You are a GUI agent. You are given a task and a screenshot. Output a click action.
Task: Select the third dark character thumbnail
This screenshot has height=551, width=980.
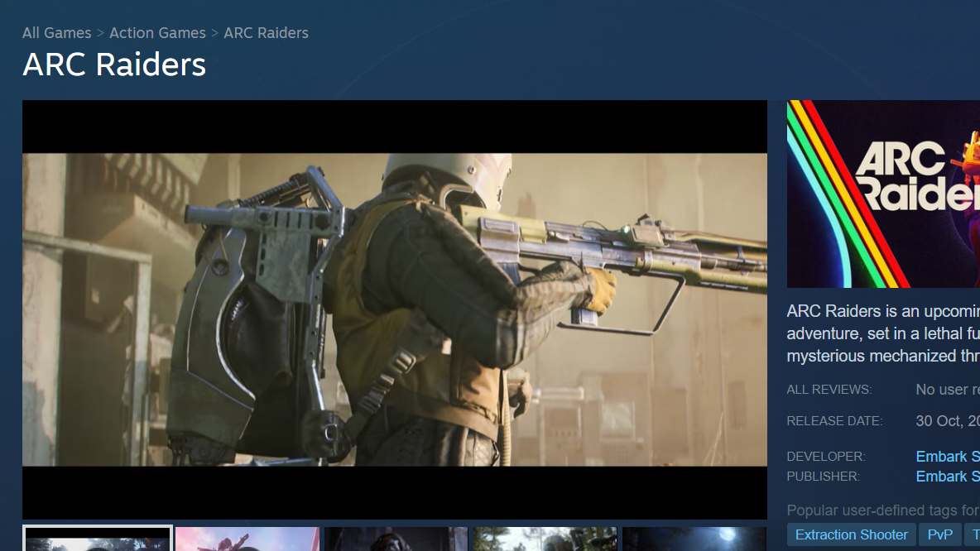396,539
